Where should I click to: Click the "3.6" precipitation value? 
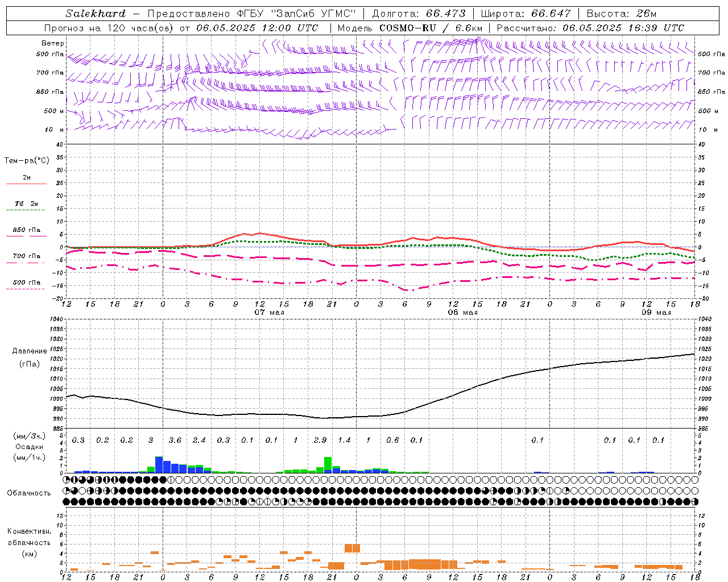175,440
